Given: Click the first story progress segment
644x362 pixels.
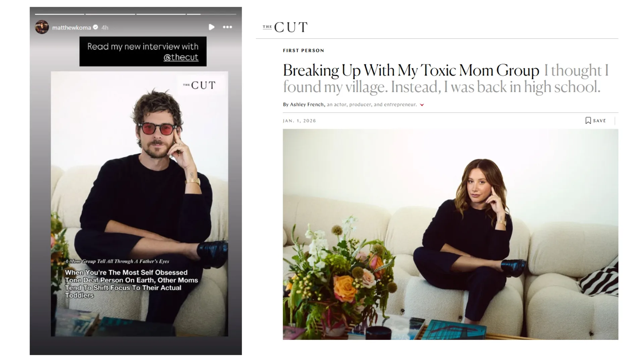Looking at the screenshot, I should click(59, 14).
